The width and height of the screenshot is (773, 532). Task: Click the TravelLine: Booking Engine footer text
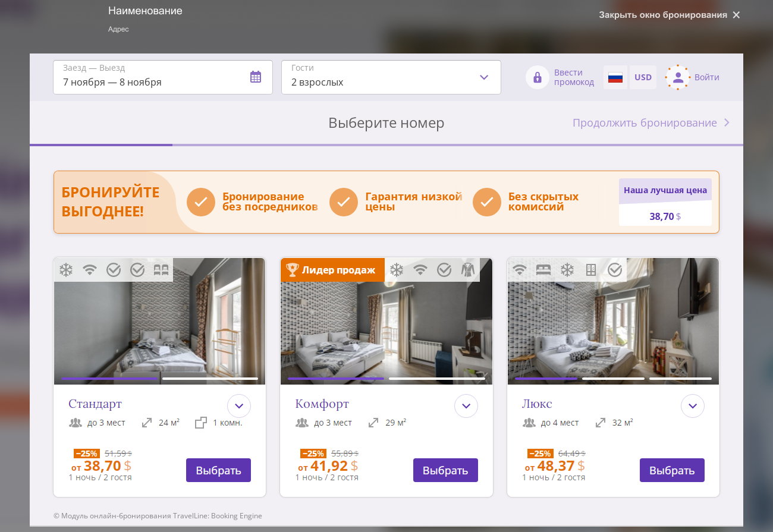pyautogui.click(x=218, y=516)
